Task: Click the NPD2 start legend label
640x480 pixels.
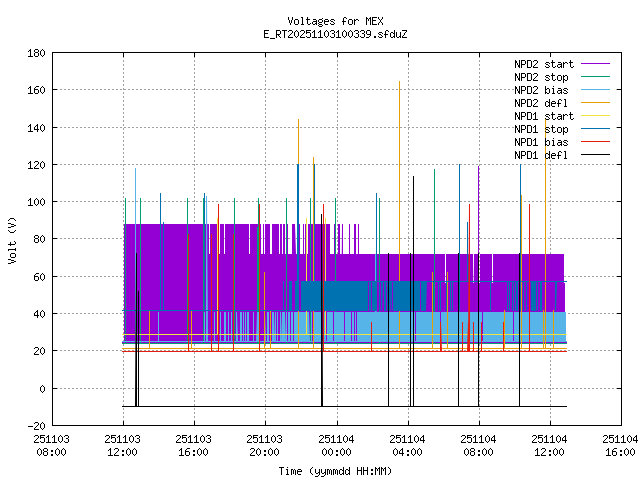Action: [x=543, y=64]
